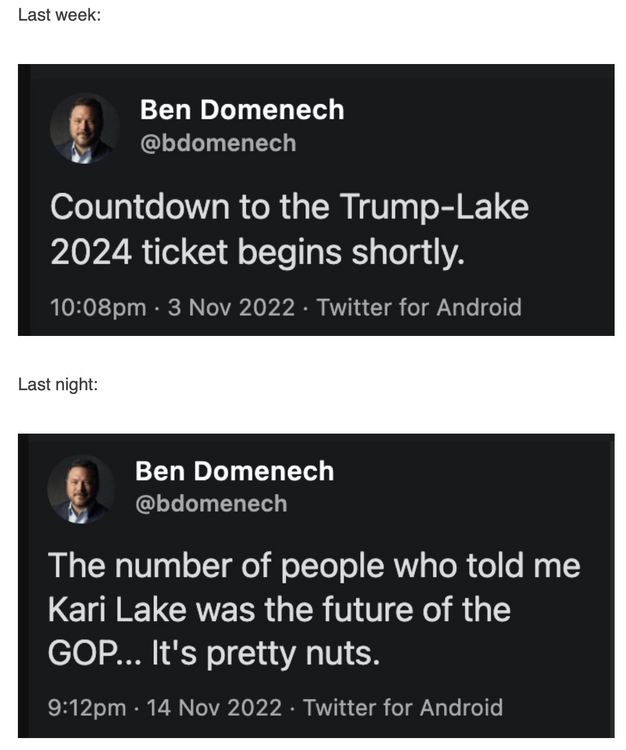626x750 pixels.
Task: Click the 9:12pm timestamp
Action: click(x=87, y=707)
